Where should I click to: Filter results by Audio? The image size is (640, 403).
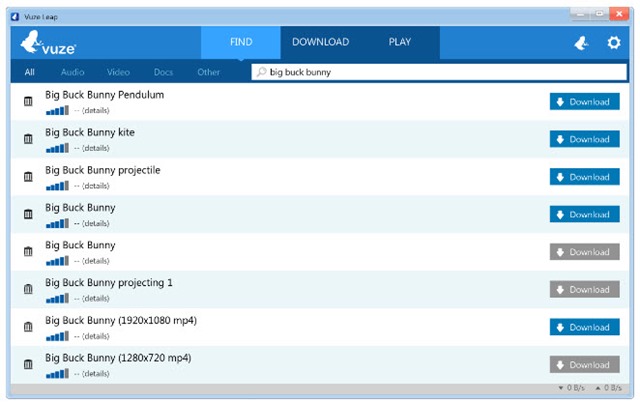pos(72,72)
